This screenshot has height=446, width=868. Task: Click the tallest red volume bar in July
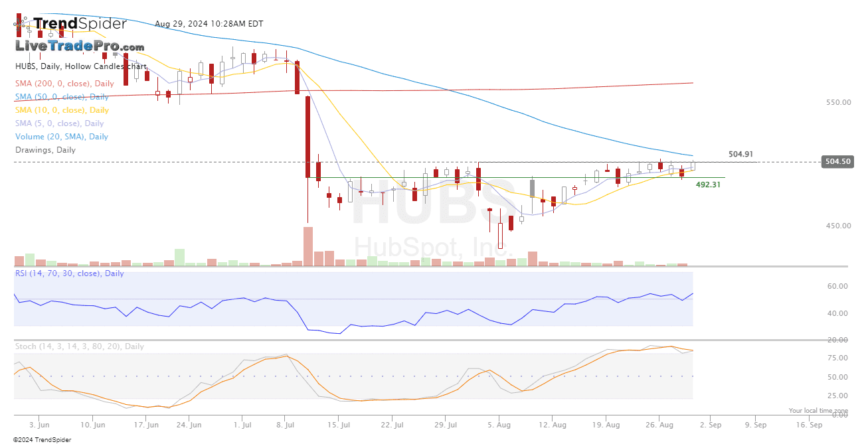307,246
